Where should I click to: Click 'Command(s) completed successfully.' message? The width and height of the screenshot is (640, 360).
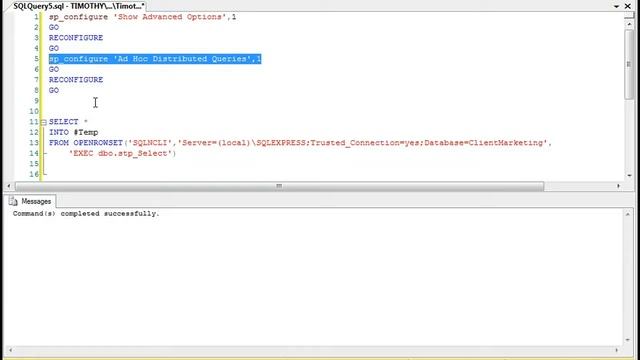(x=86, y=213)
